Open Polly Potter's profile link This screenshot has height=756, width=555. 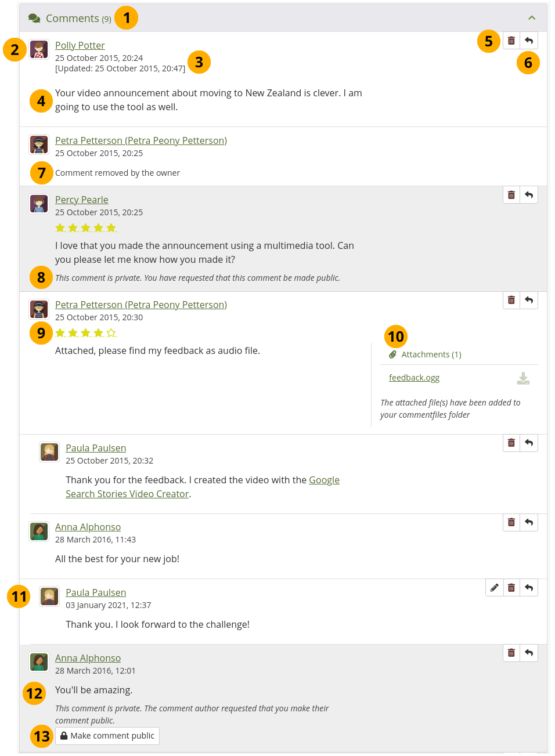(80, 45)
